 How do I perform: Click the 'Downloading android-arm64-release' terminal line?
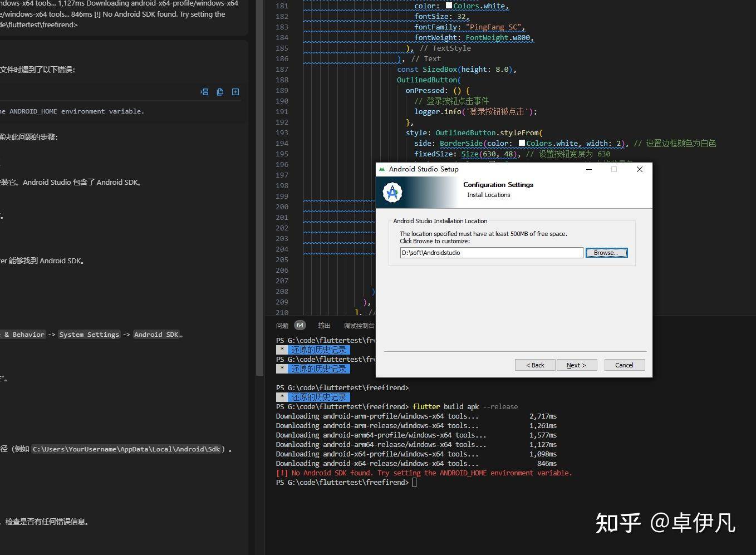point(416,445)
